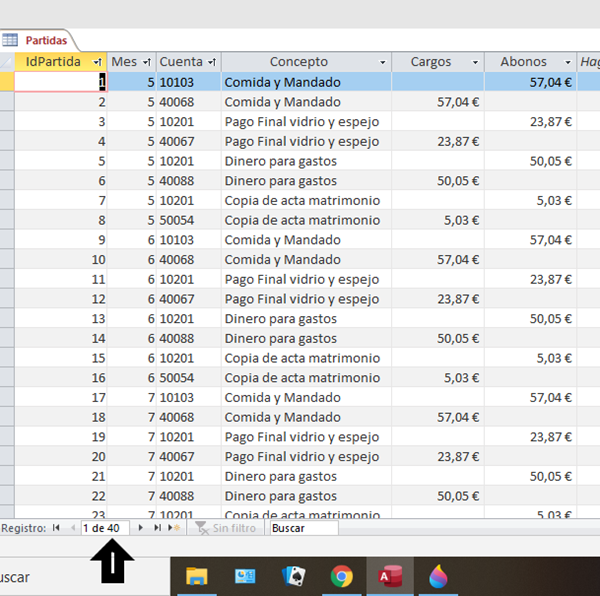Launch Google Chrome from taskbar

(x=342, y=576)
